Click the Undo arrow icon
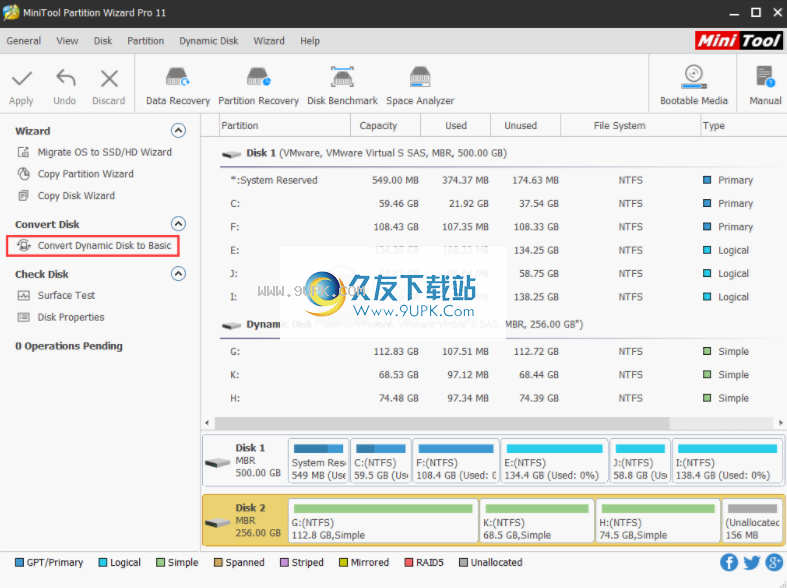 coord(65,78)
